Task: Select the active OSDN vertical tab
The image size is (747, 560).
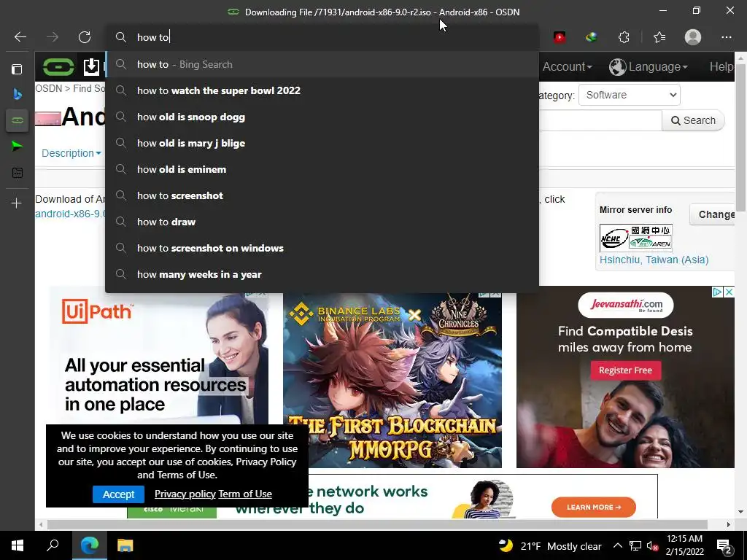Action: (18, 120)
